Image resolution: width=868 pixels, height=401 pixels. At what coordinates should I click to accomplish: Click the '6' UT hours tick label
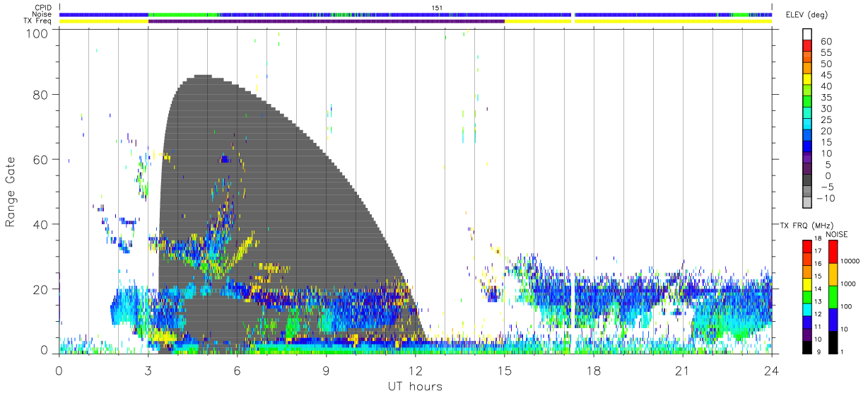237,371
